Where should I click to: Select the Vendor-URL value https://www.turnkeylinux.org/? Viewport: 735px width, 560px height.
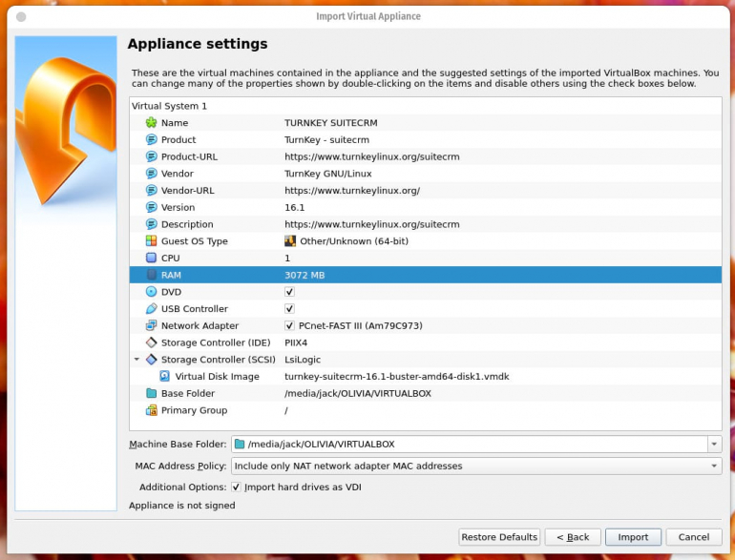352,190
